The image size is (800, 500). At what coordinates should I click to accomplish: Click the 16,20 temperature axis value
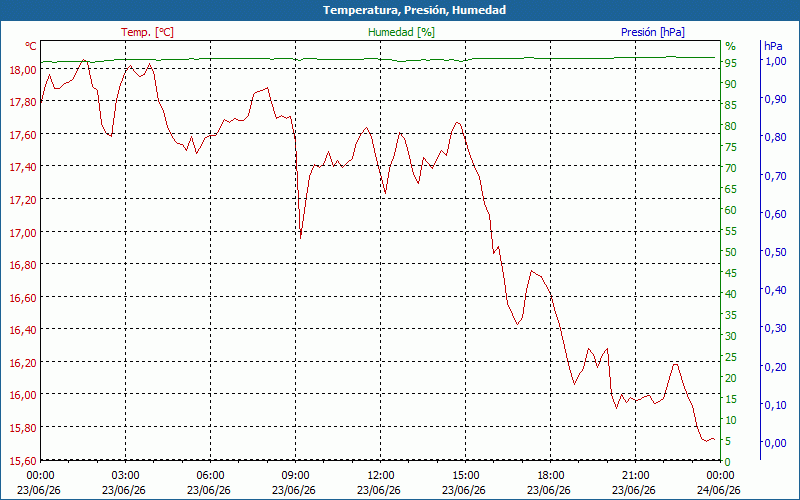click(23, 363)
